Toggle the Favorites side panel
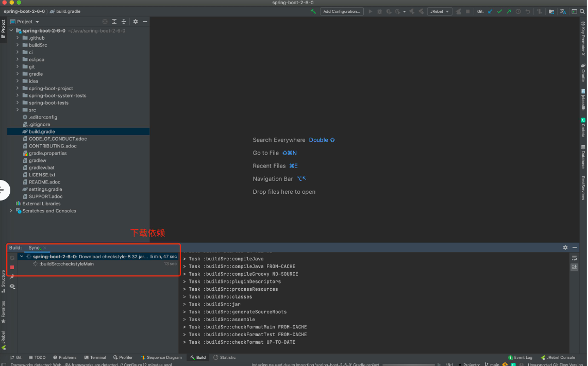 tap(3, 312)
